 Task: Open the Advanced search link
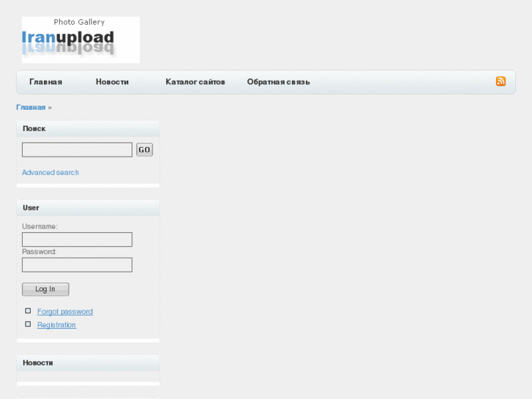coord(50,173)
